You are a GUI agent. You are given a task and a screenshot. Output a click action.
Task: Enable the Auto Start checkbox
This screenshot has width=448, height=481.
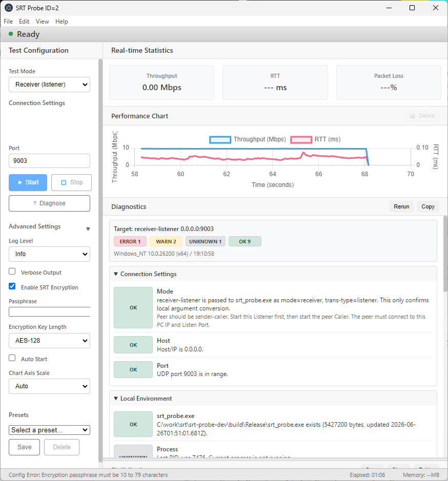coord(12,358)
